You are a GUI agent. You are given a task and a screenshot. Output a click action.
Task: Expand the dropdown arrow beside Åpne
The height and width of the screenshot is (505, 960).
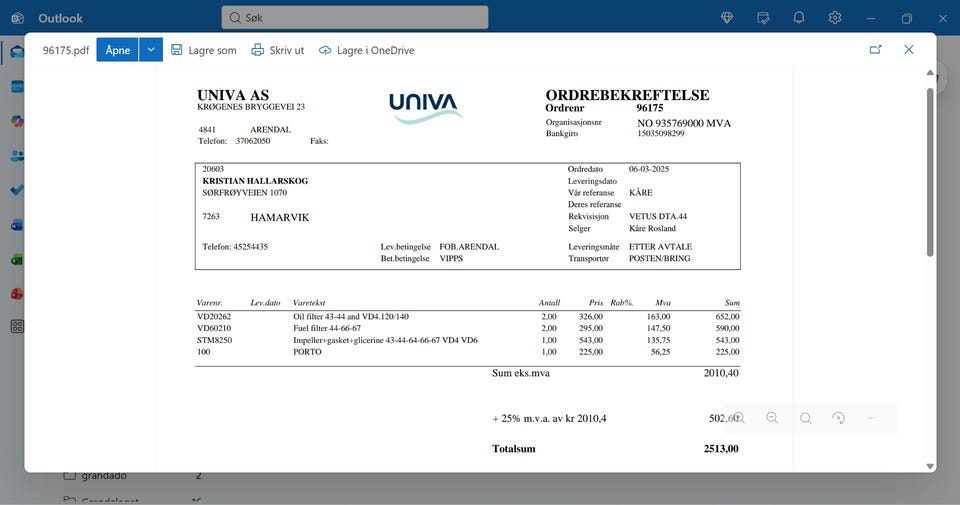point(151,50)
